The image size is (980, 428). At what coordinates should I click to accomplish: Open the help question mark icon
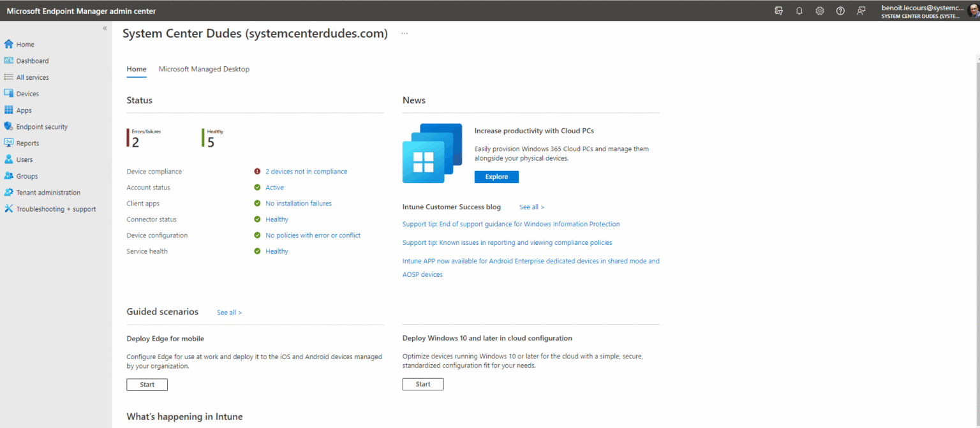[x=840, y=10]
